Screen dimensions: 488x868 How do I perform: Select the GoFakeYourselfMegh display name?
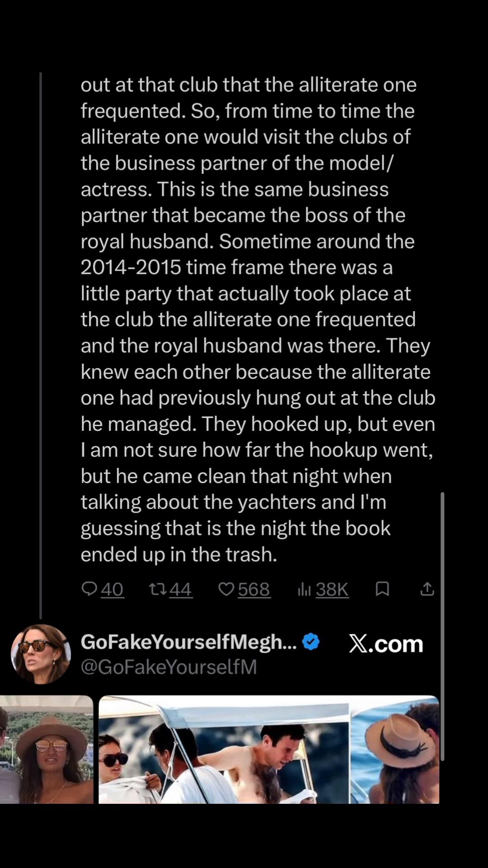[189, 642]
